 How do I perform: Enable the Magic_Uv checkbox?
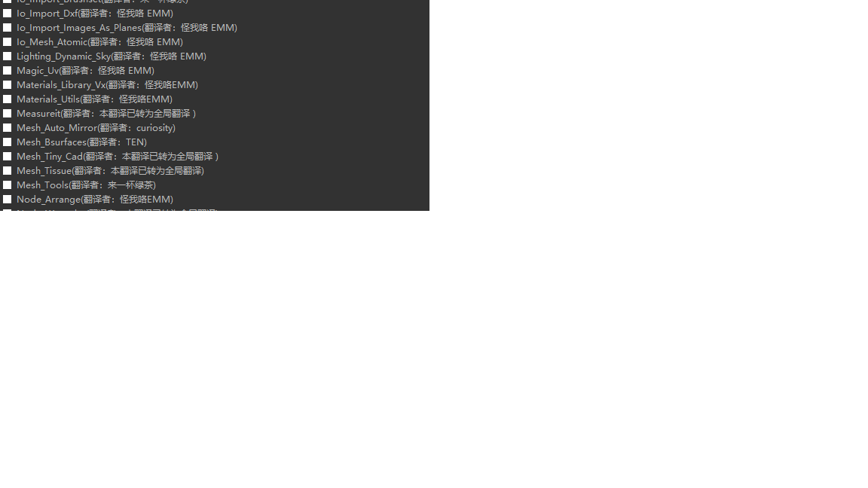[8, 71]
